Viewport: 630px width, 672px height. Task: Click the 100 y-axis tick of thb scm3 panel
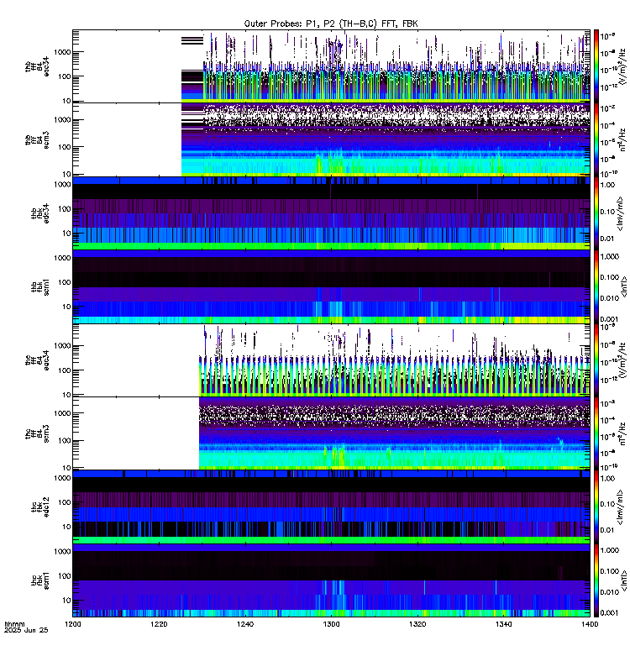point(65,147)
